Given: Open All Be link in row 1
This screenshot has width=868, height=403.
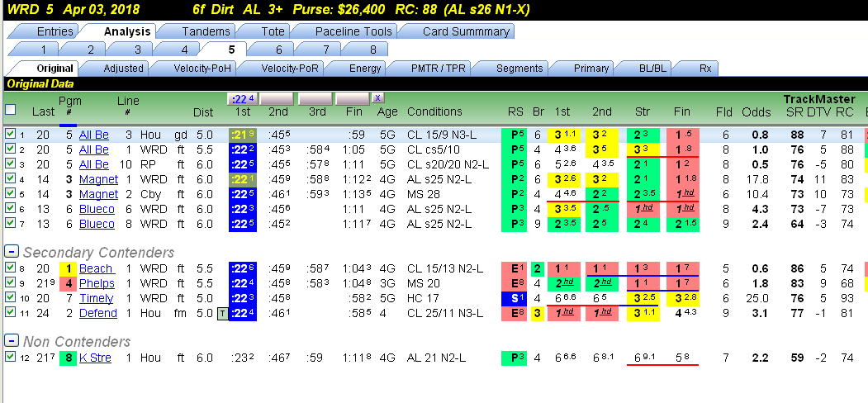Looking at the screenshot, I should coord(94,135).
